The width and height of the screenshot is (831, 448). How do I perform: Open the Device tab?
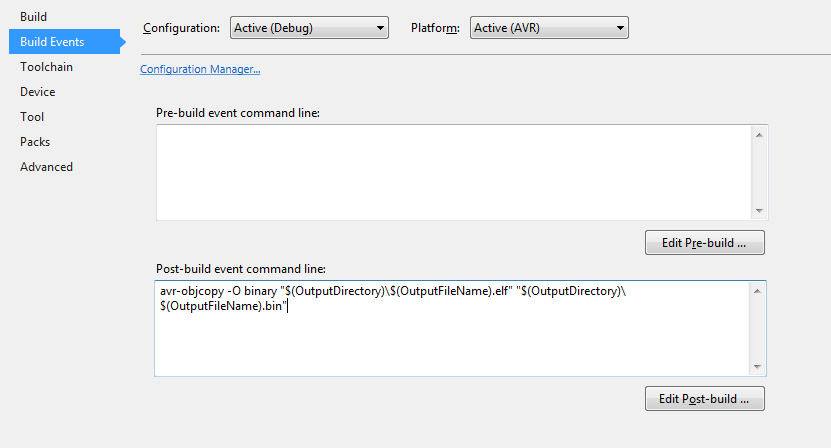(38, 92)
